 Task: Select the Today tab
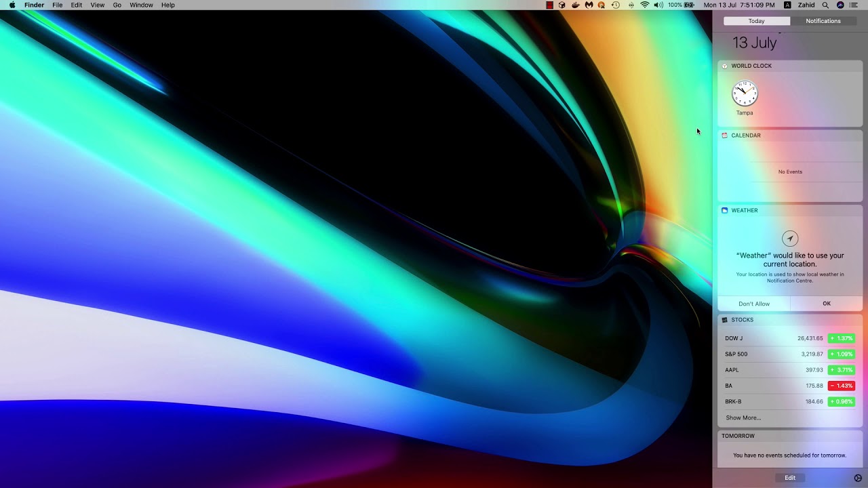pyautogui.click(x=757, y=21)
